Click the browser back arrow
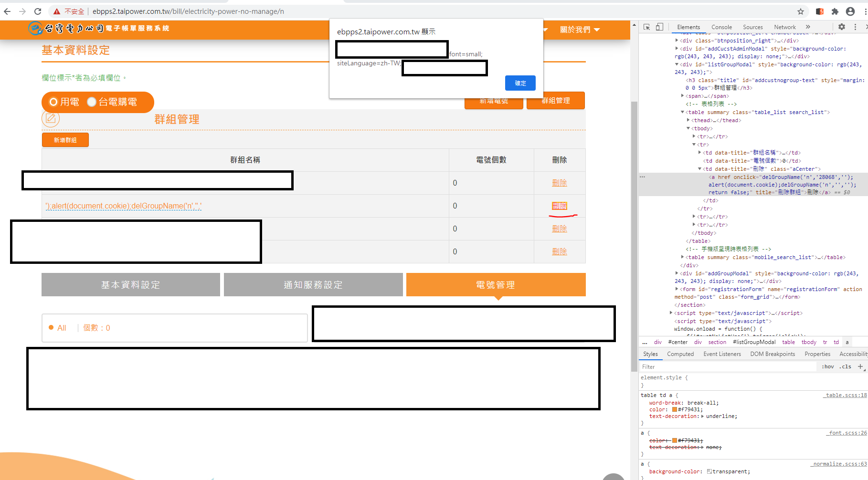868x480 pixels. pos(7,11)
